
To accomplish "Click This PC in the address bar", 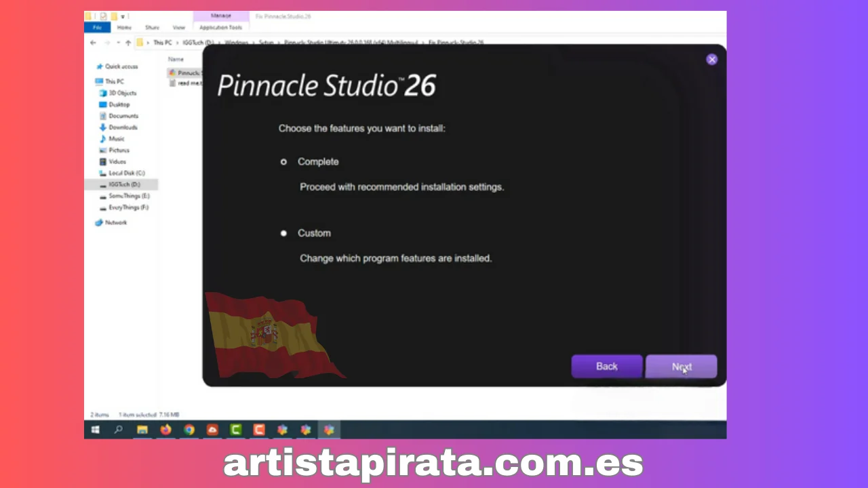I will coord(162,42).
